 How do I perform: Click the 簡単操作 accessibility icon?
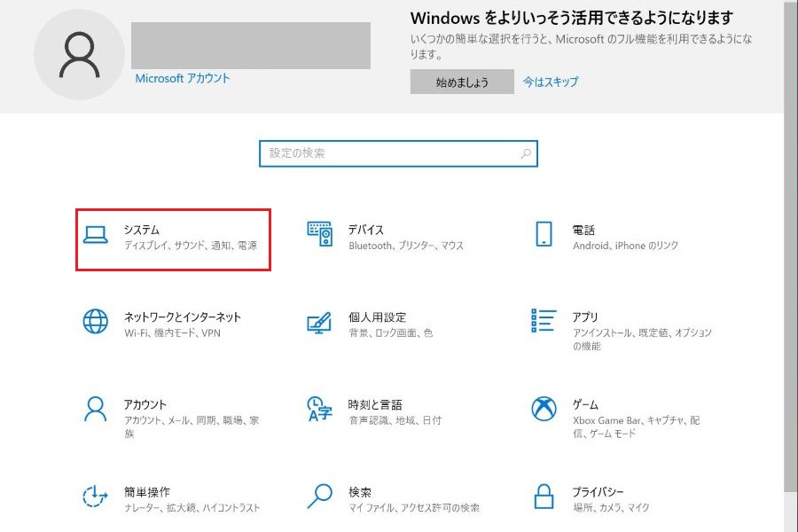[95, 496]
